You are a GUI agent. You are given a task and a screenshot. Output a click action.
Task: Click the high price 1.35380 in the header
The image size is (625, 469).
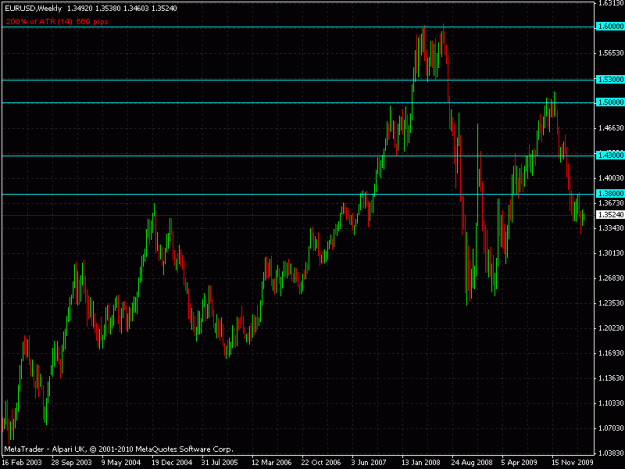(x=108, y=8)
